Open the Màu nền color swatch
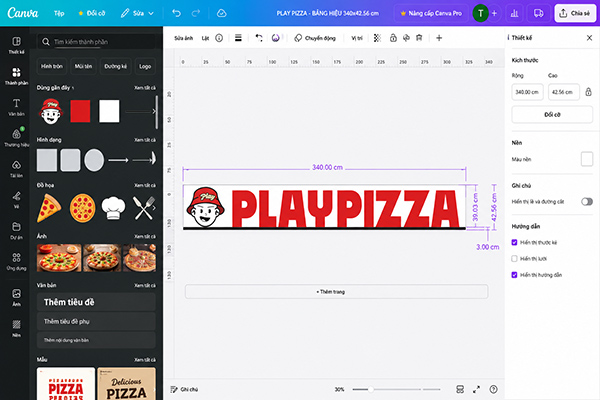 click(x=587, y=159)
